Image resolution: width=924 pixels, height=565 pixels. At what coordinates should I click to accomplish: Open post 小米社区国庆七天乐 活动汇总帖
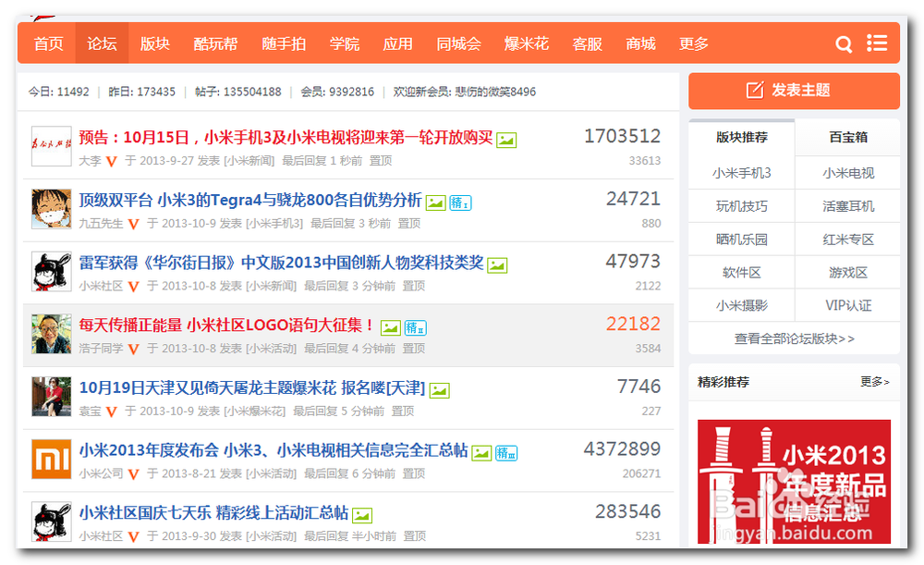coord(214,512)
